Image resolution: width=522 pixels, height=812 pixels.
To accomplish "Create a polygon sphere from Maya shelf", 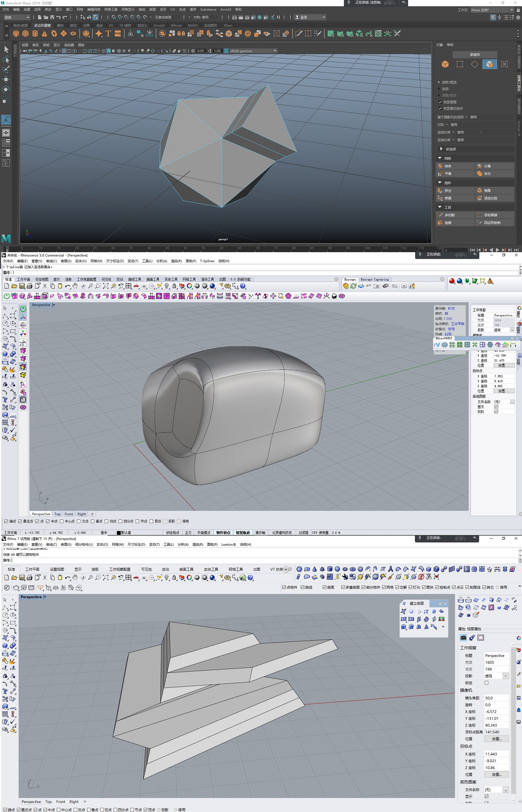I will (16, 33).
